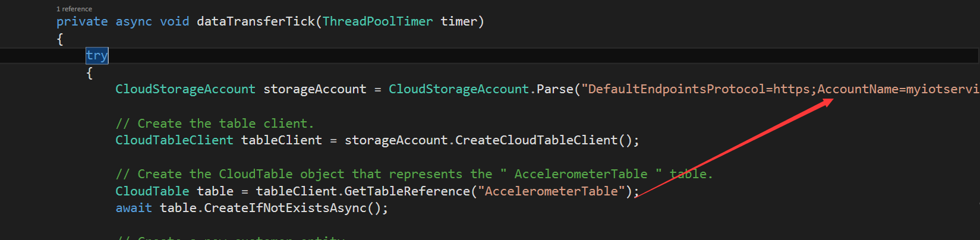This screenshot has width=980, height=240.
Task: Click the storageAccount variable declaration
Action: coord(315,89)
